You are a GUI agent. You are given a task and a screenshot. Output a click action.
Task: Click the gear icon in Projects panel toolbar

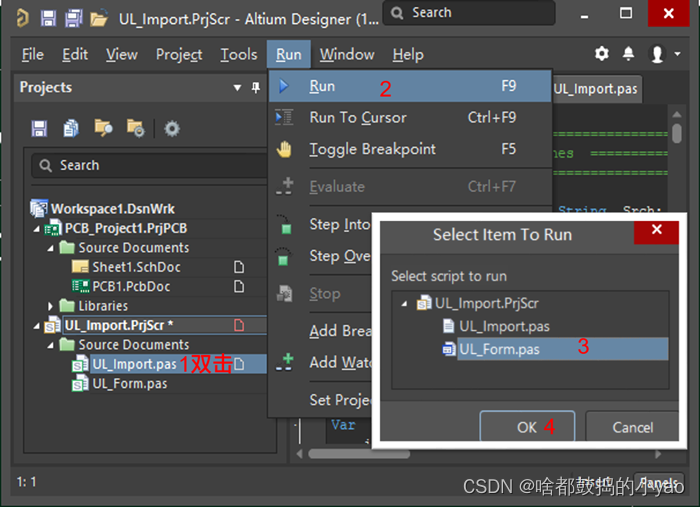coord(172,128)
